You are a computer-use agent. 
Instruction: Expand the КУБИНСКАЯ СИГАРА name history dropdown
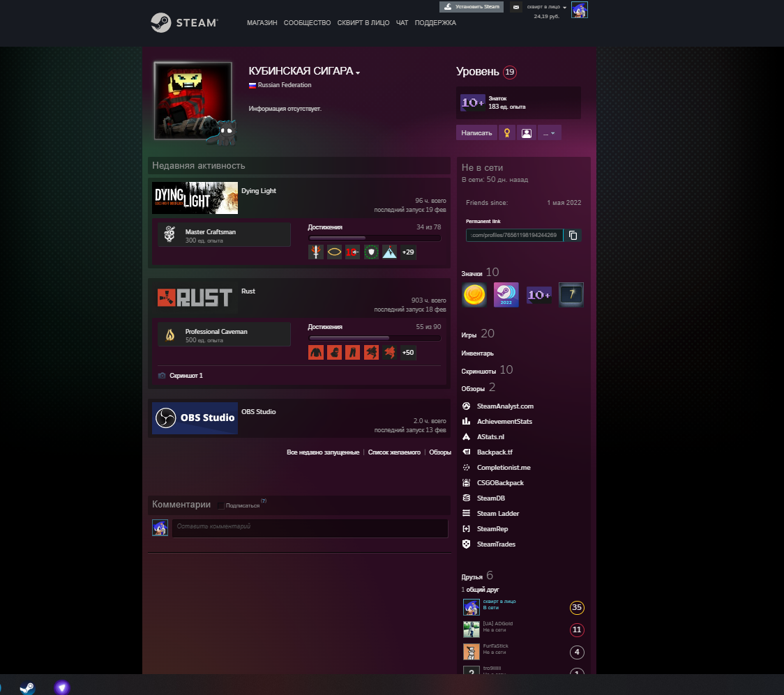click(x=358, y=73)
